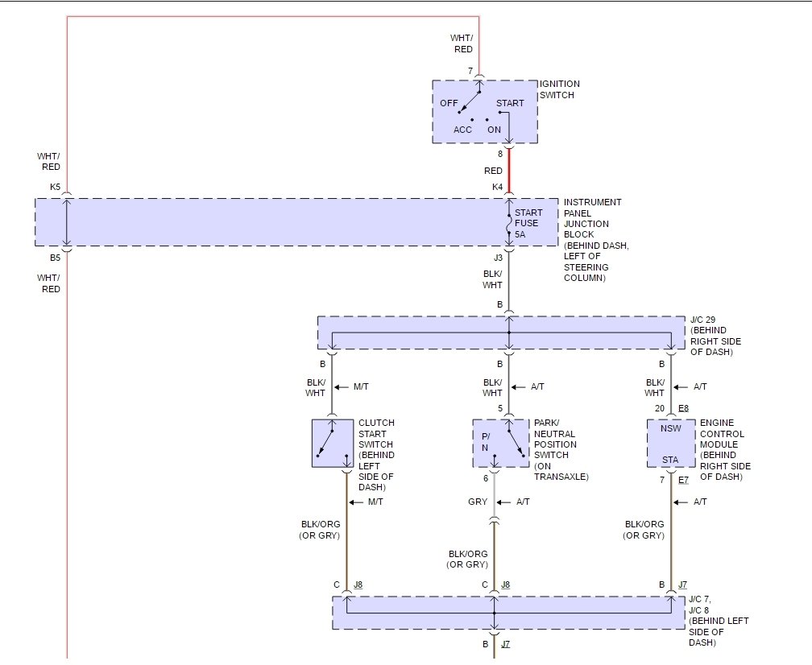
Task: Select the E8 connector reference
Action: 684,408
